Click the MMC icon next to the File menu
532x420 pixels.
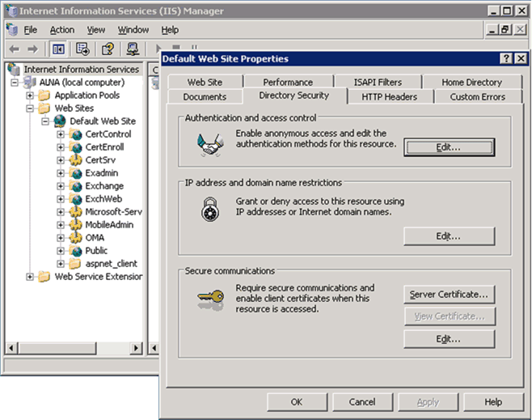(x=12, y=30)
